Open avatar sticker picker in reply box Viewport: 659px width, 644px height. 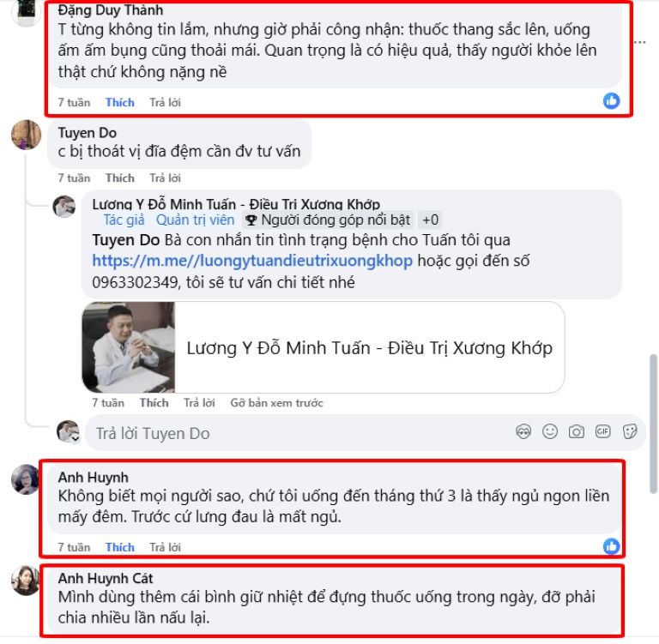pyautogui.click(x=523, y=431)
